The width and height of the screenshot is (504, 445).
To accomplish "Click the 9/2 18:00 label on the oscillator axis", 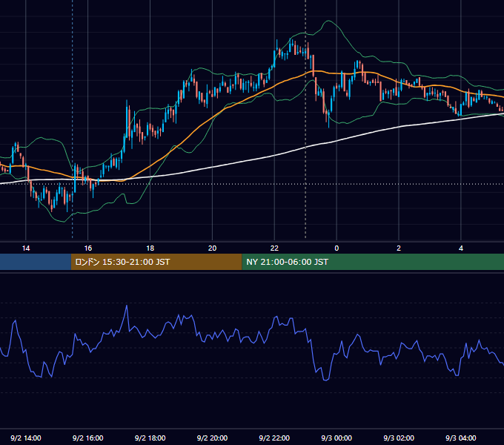I will coord(150,438).
